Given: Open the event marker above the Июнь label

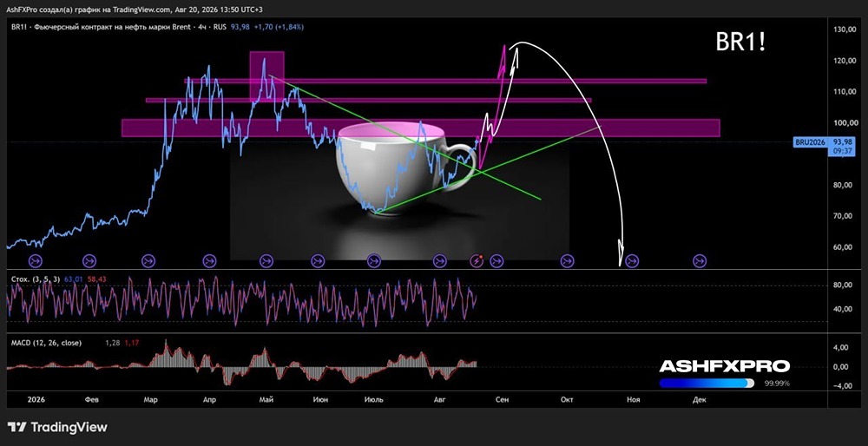Looking at the screenshot, I should coord(318,260).
